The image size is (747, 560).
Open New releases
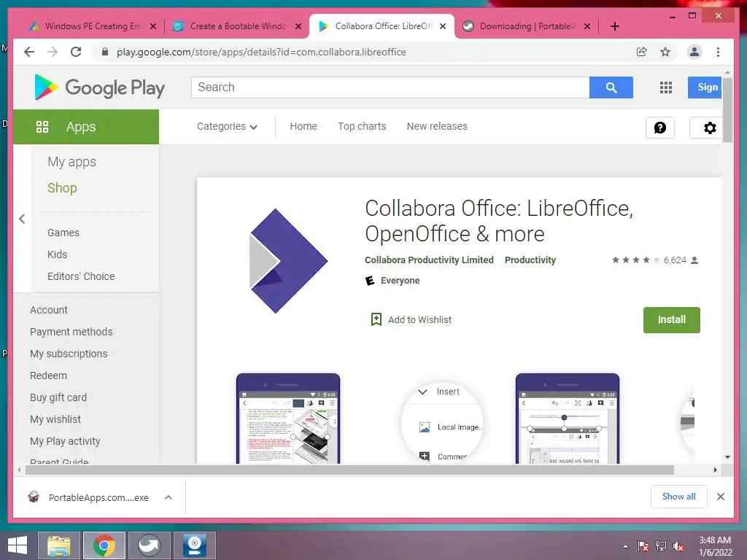[x=437, y=126]
